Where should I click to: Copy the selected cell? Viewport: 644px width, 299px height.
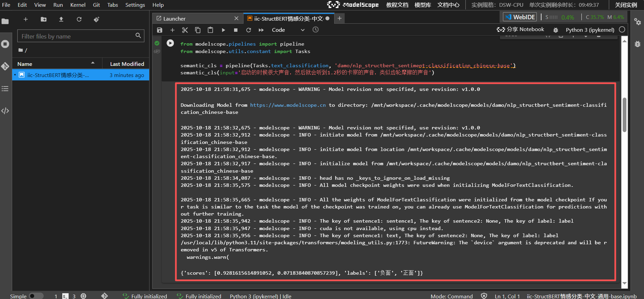coord(198,30)
